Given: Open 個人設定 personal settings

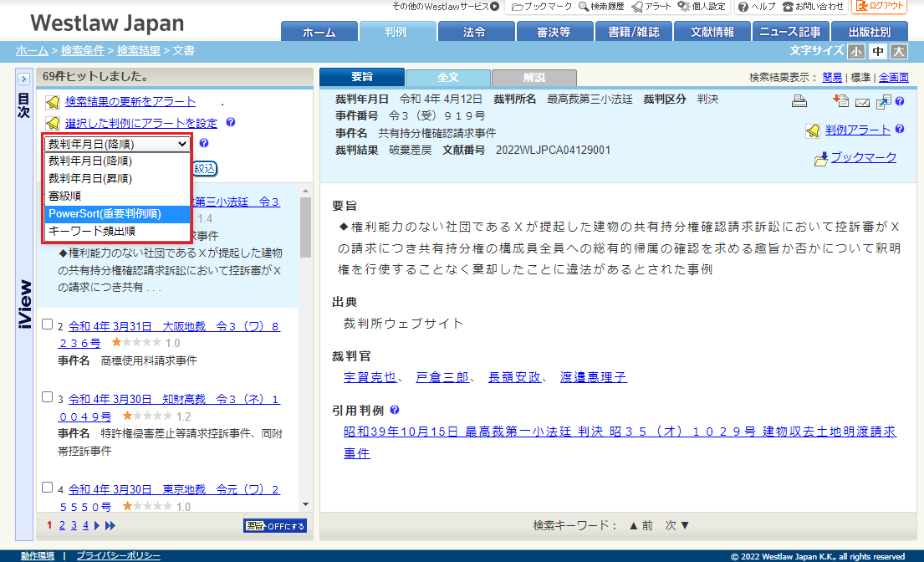Looking at the screenshot, I should 702,7.
